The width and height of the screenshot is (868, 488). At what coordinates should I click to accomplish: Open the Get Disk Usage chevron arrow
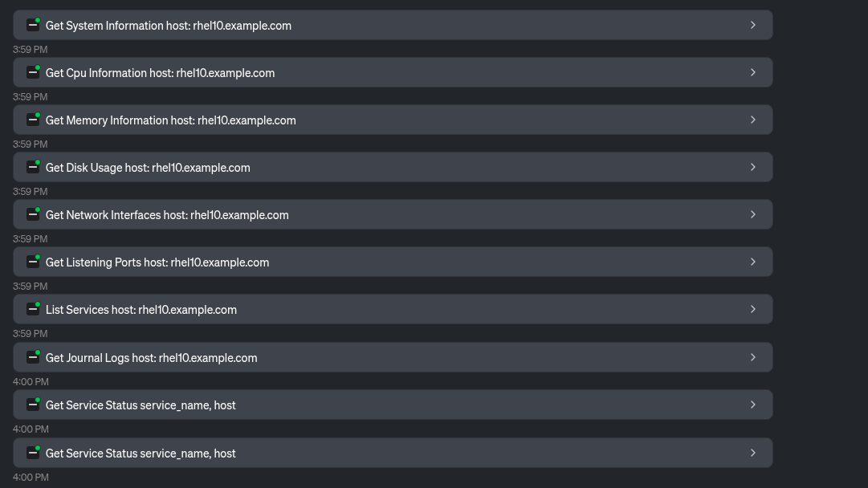753,168
